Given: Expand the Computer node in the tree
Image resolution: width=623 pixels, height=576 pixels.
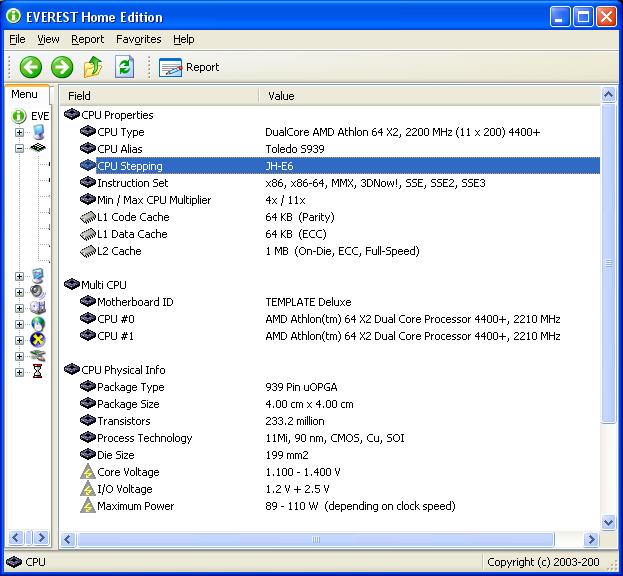Looking at the screenshot, I should (19, 132).
